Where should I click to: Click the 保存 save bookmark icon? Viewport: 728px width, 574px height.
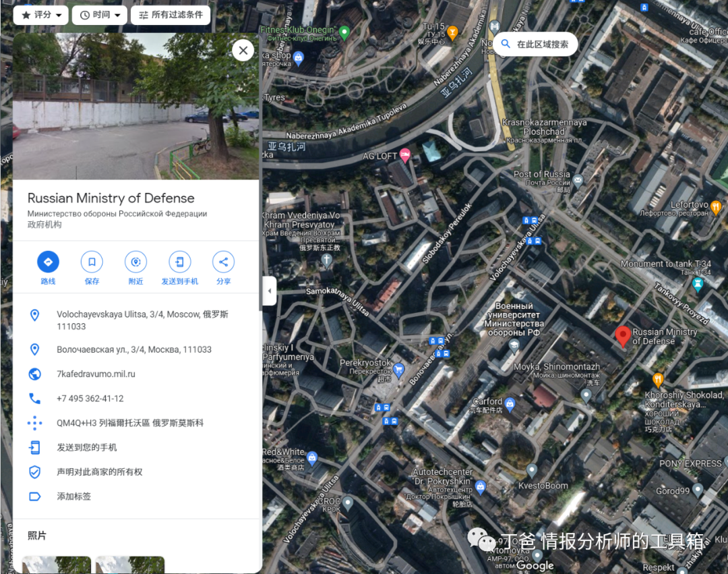click(x=92, y=262)
